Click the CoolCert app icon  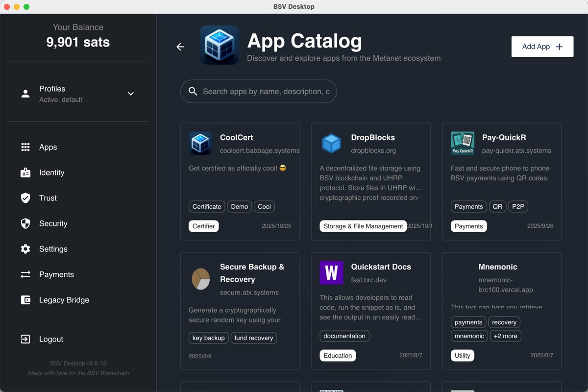click(x=200, y=144)
